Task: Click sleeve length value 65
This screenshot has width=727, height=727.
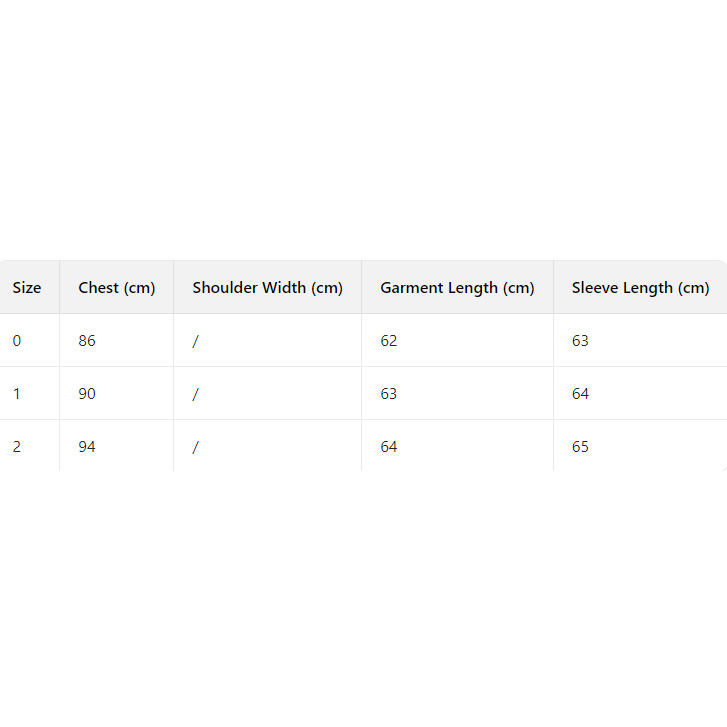Action: (x=580, y=447)
